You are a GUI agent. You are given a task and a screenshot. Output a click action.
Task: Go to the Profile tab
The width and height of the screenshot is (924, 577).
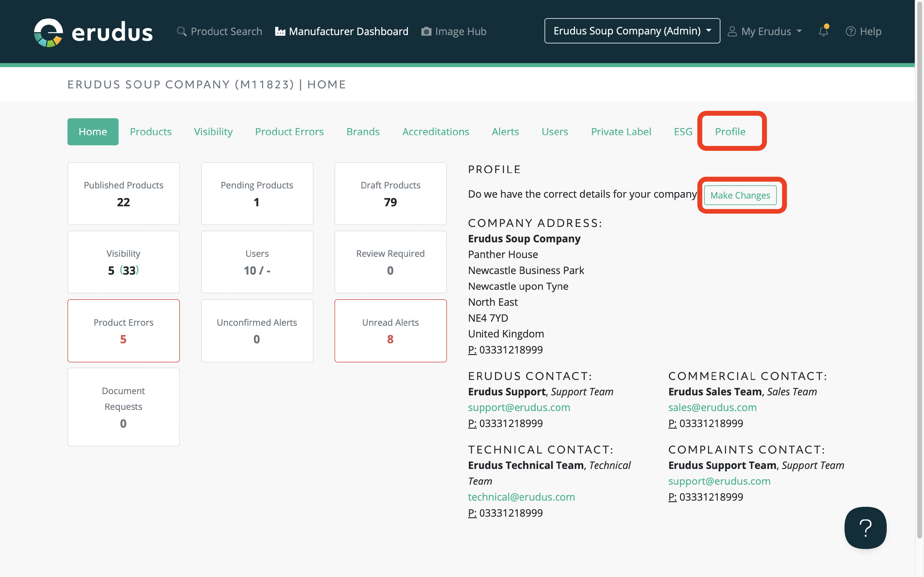point(730,132)
